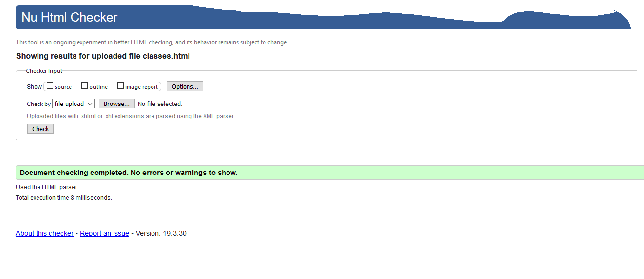Viewport: 644px width, 279px height.
Task: Tick the outline checkbox
Action: [x=85, y=86]
